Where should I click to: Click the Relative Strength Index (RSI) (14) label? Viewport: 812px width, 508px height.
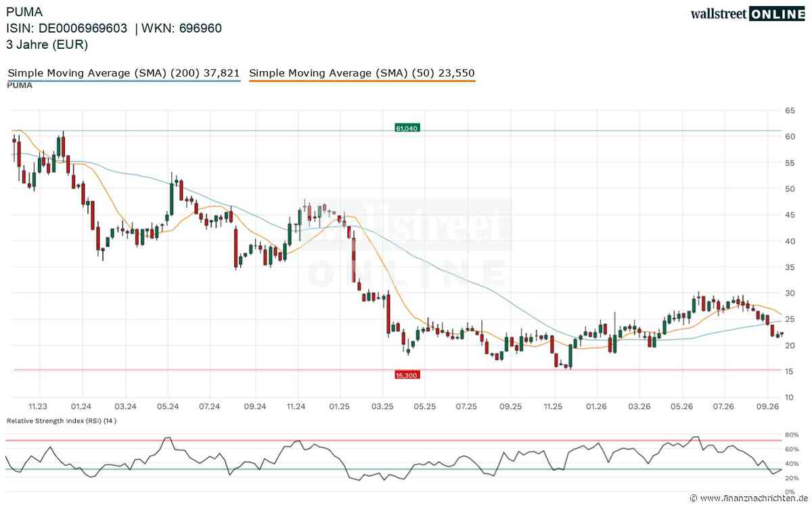pos(62,421)
